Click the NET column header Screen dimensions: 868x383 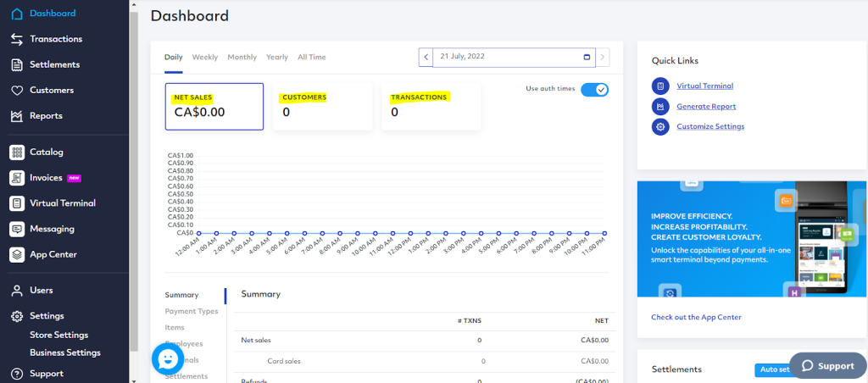tap(602, 320)
